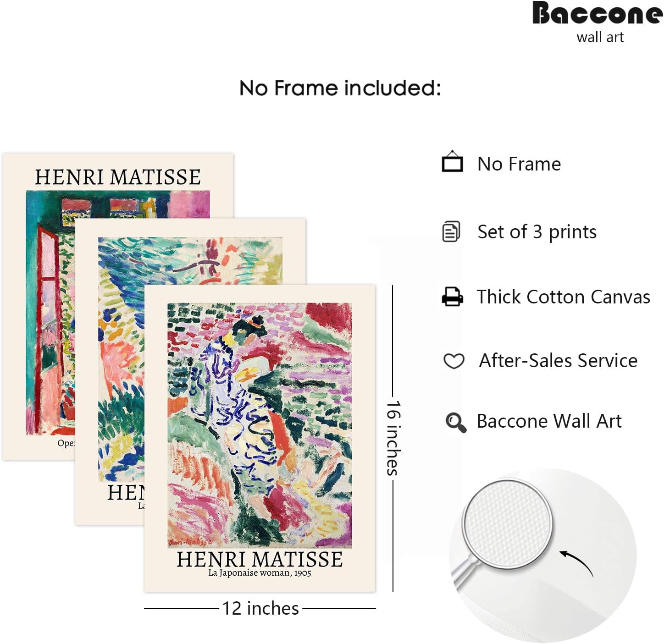
Task: Click the magnifier icon beside Baccone Wall Art
Action: [x=456, y=422]
